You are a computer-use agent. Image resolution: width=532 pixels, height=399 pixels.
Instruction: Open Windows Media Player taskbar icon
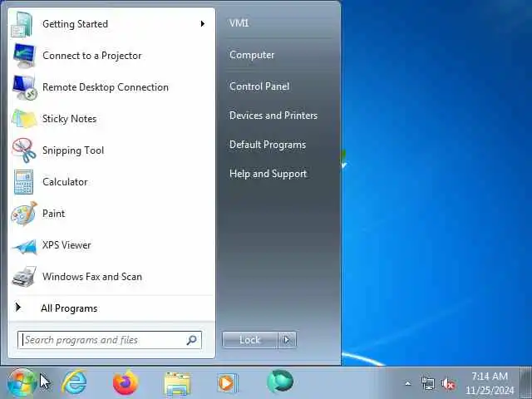[227, 383]
